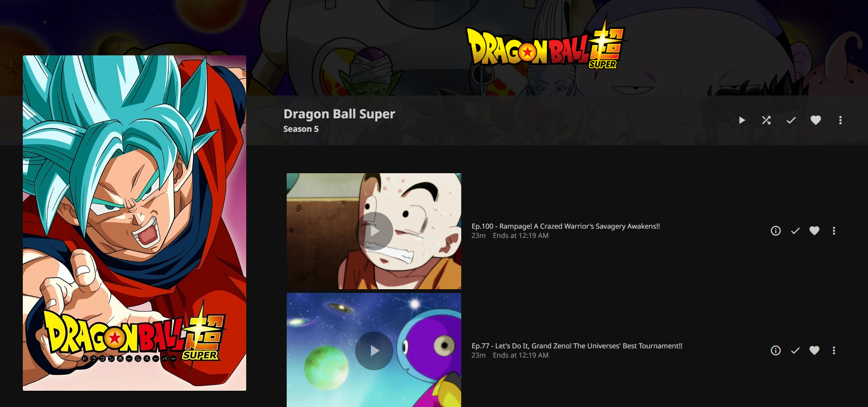Open the Episode 100 Rampage title
Viewport: 868px width, 407px height.
pyautogui.click(x=565, y=226)
